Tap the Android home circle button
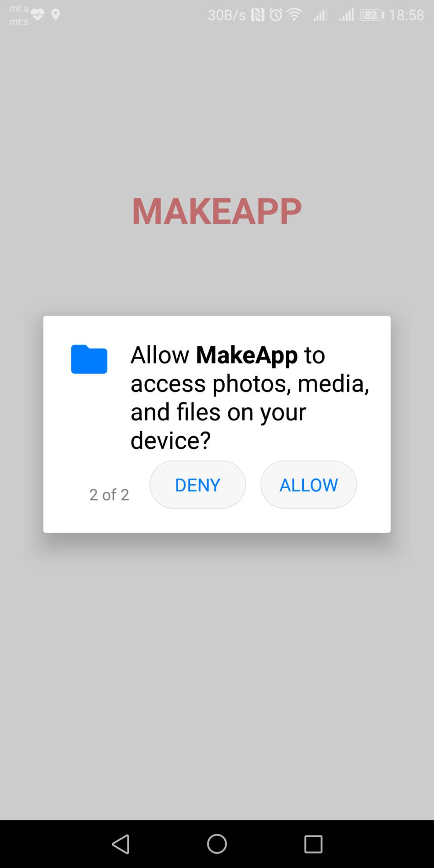The height and width of the screenshot is (868, 434). click(x=217, y=844)
